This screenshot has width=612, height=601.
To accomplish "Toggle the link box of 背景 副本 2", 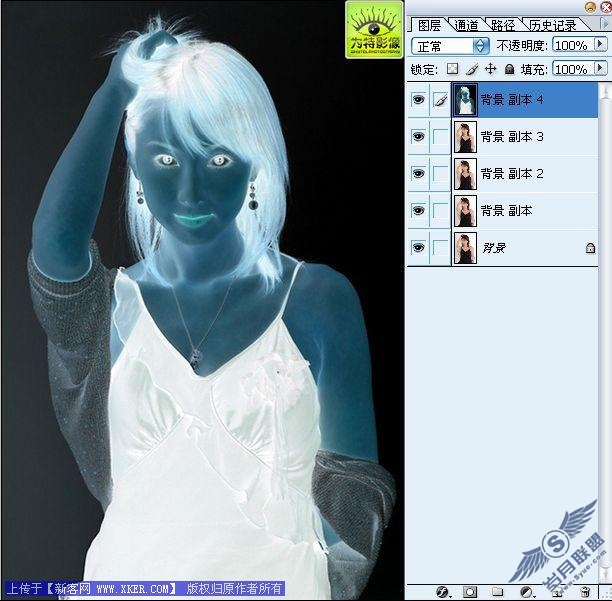I will (x=441, y=173).
